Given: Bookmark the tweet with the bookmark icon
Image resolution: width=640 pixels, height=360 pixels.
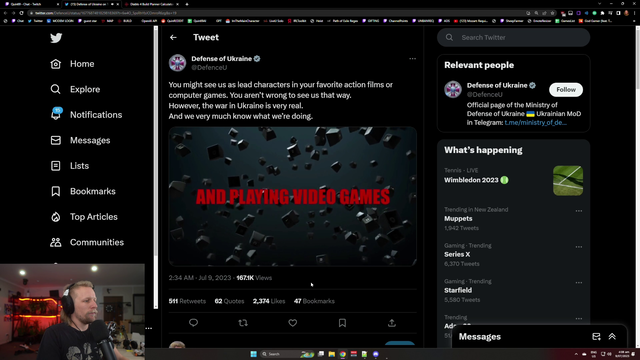Looking at the screenshot, I should (x=342, y=323).
